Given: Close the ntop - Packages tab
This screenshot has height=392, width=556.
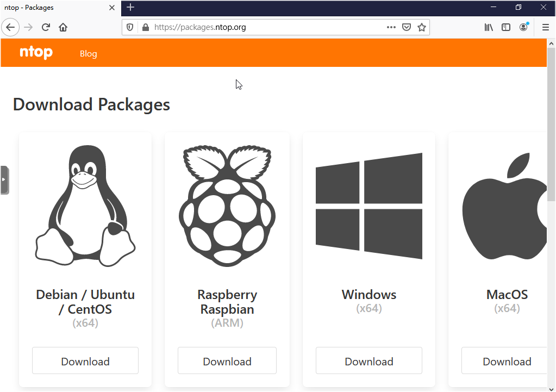Looking at the screenshot, I should click(112, 8).
